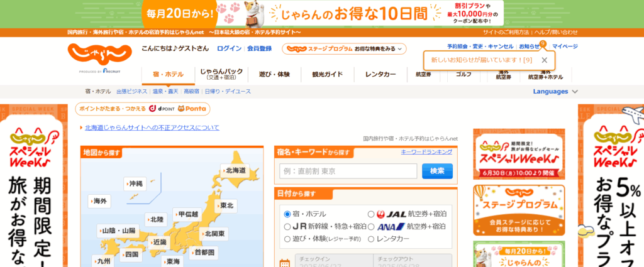Select 山陰・山陽 on the map
This screenshot has width=644, height=267.
[118, 231]
